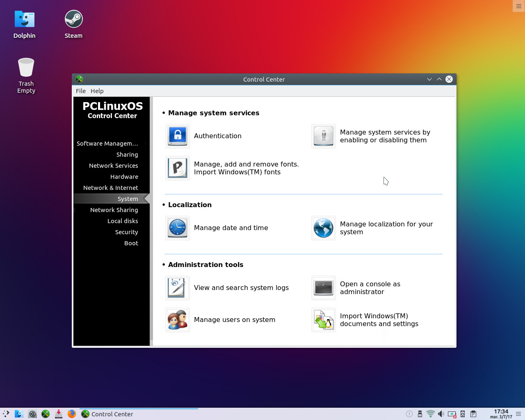525x420 pixels.
Task: Launch Firefox from the taskbar
Action: [x=72, y=414]
